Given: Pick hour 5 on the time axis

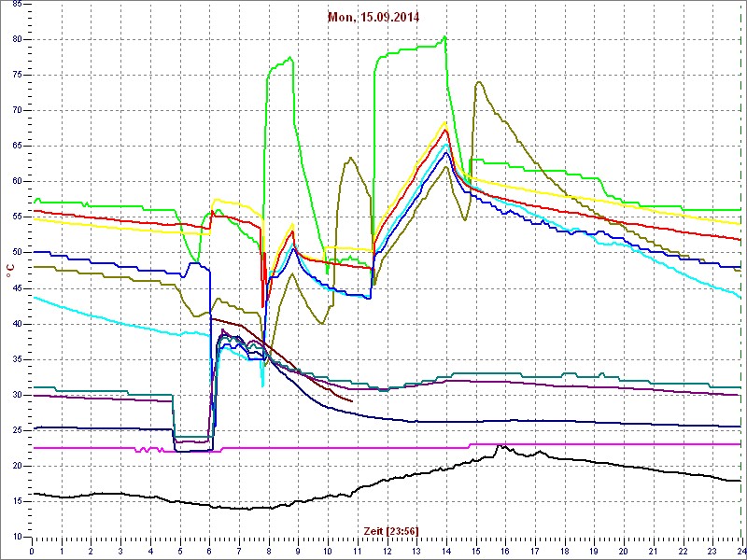Looking at the screenshot, I should point(179,551).
